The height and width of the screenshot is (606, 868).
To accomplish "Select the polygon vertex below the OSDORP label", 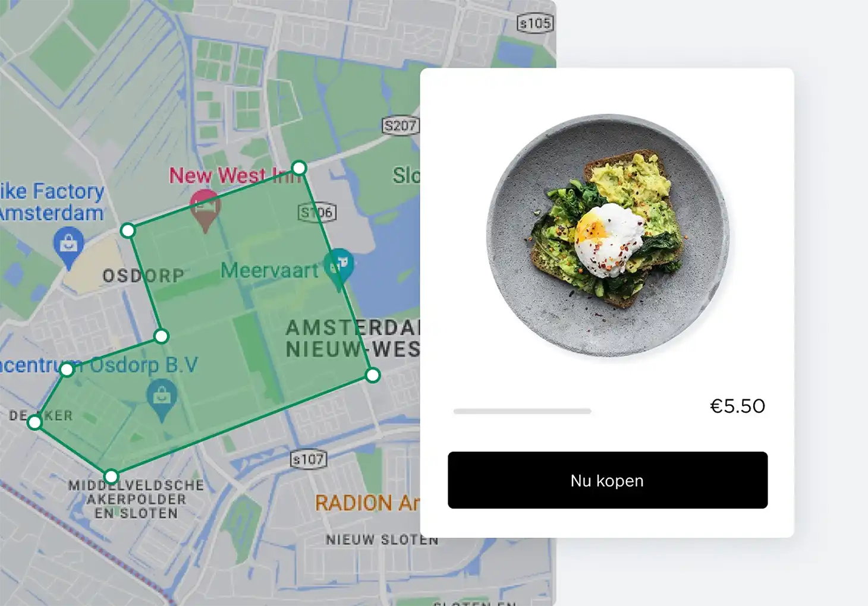I will [161, 336].
